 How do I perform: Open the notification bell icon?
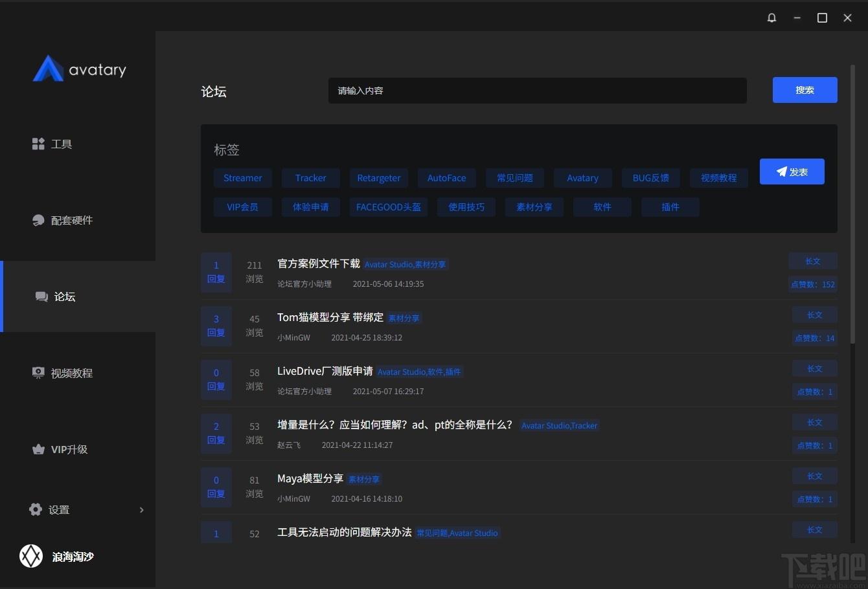771,18
